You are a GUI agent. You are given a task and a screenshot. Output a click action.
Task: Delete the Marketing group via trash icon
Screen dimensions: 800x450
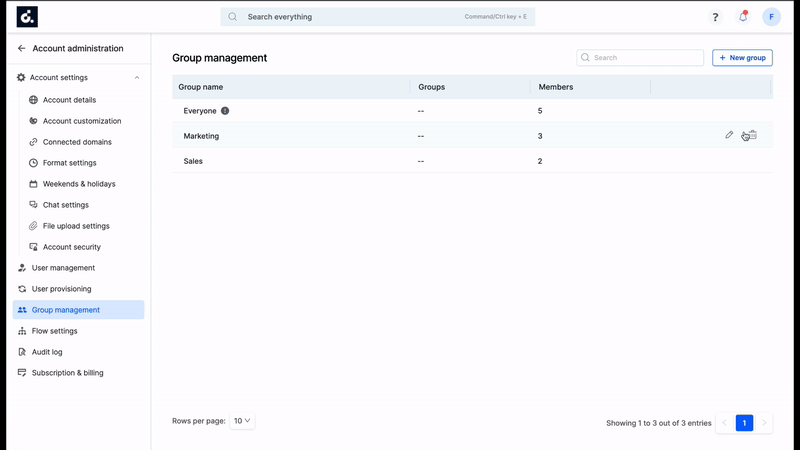(752, 135)
